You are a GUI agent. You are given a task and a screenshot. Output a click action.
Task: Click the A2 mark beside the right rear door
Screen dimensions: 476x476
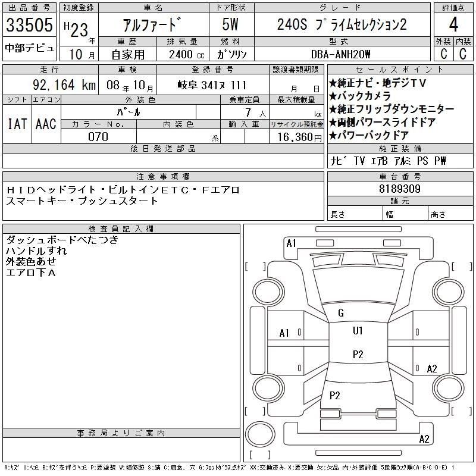tap(432, 369)
